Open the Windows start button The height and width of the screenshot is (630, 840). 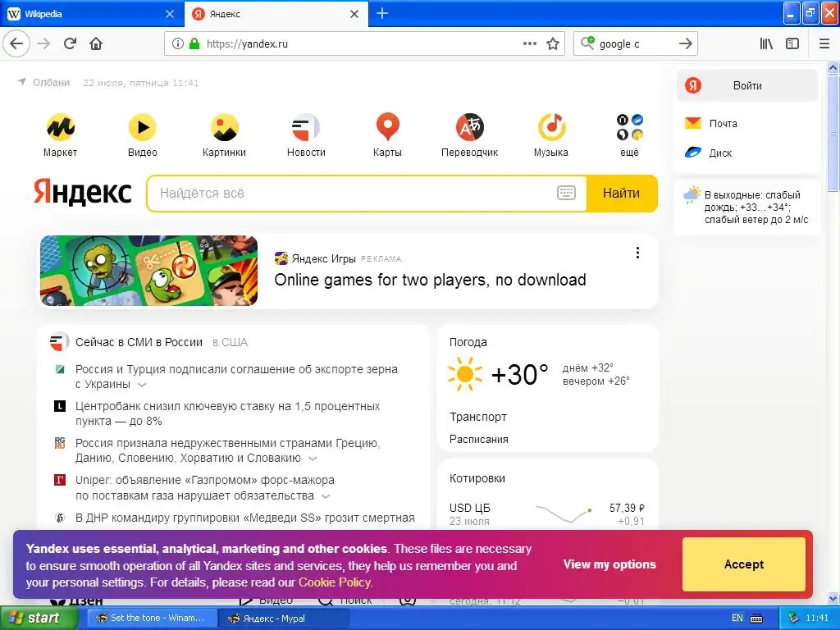[39, 618]
